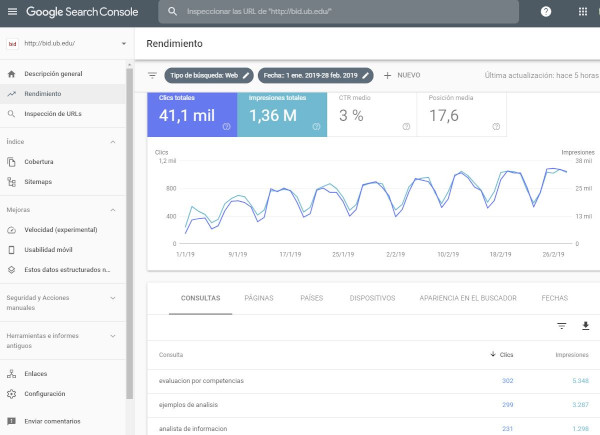Click the sidebar vertical scrollbar
The height and width of the screenshot is (435, 600).
click(x=130, y=233)
